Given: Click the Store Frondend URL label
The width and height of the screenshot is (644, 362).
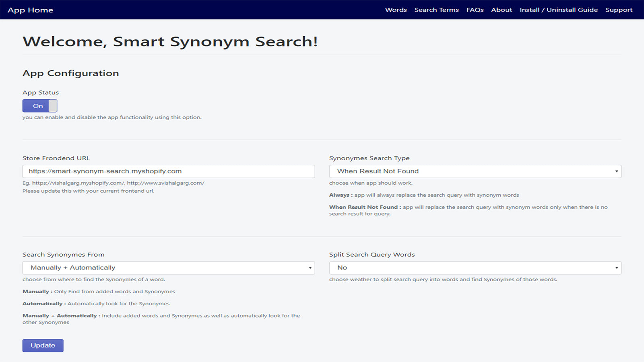Looking at the screenshot, I should coord(56,158).
